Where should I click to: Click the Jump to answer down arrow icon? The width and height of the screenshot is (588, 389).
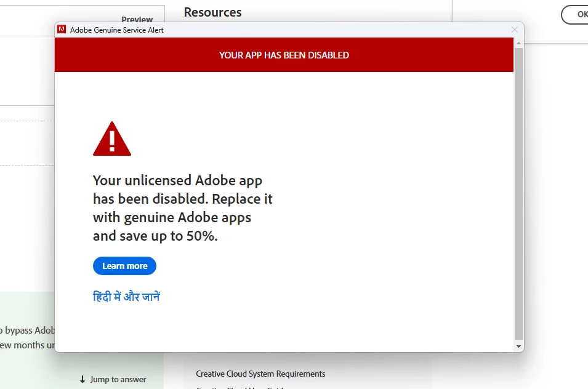point(83,379)
